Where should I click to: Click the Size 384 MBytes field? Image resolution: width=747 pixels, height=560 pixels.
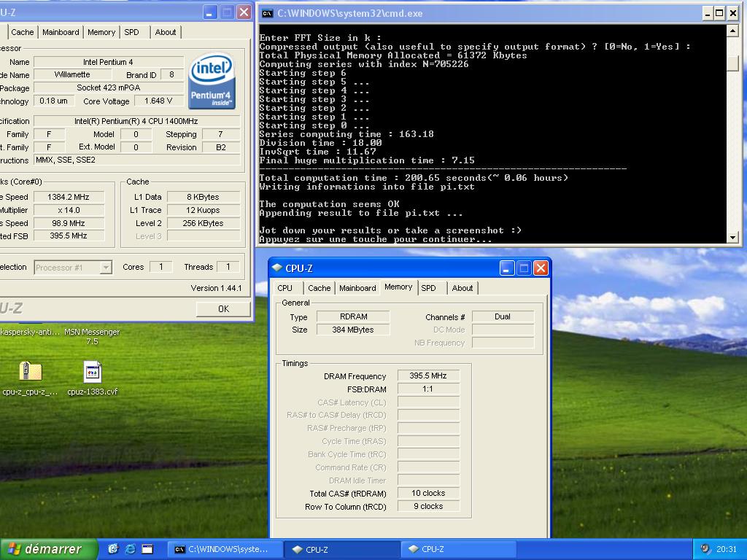(353, 330)
